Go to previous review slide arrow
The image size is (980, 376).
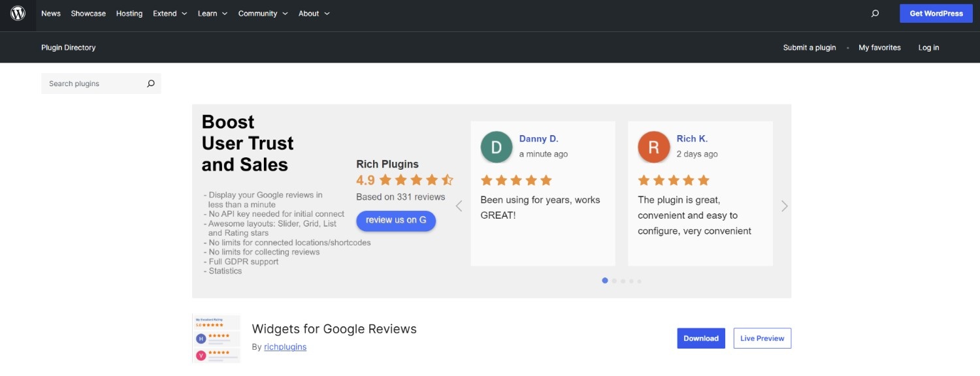pos(459,206)
